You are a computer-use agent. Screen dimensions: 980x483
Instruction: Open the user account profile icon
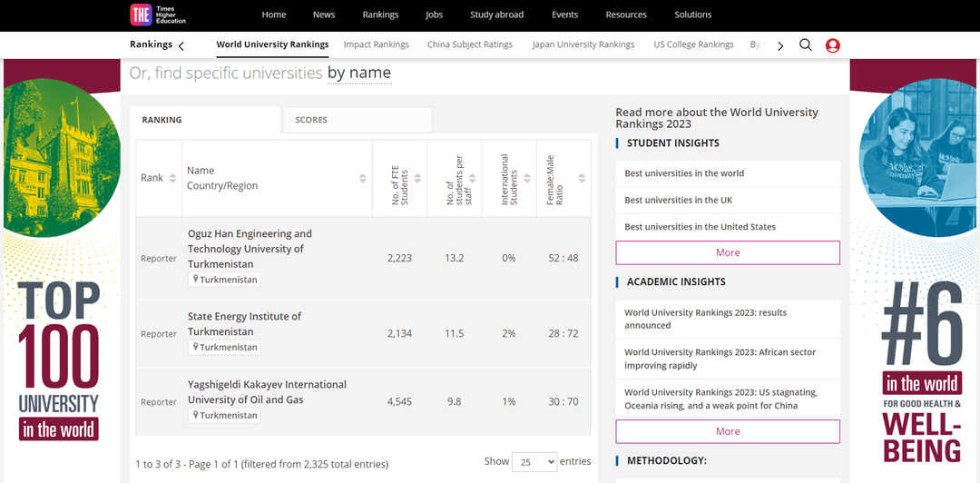pyautogui.click(x=832, y=45)
